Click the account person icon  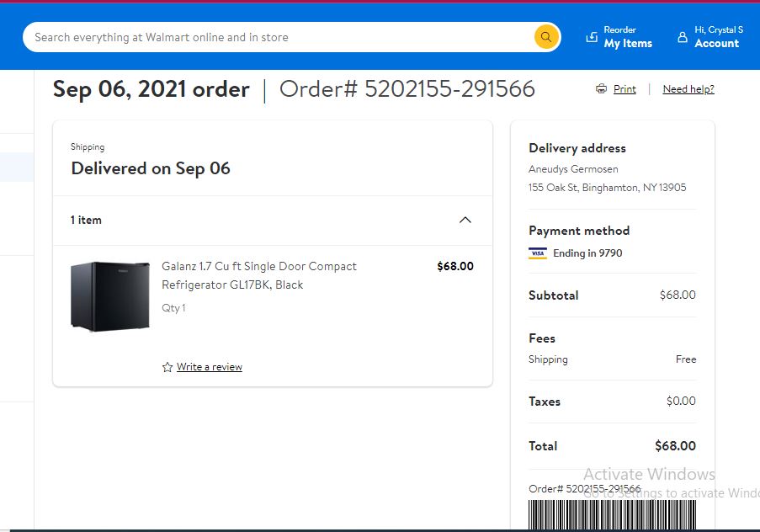(683, 37)
